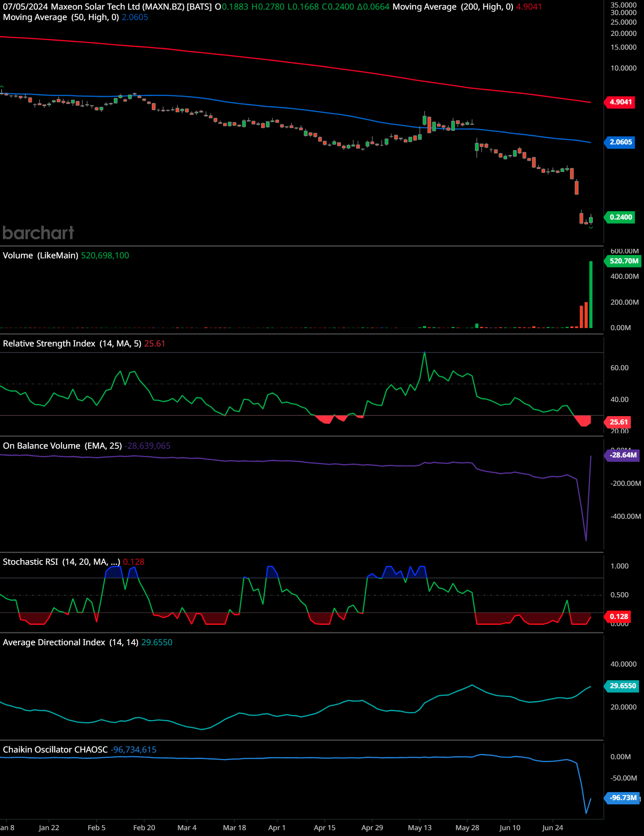Click the low price value L0.1668
Image resolution: width=644 pixels, height=836 pixels.
point(303,7)
